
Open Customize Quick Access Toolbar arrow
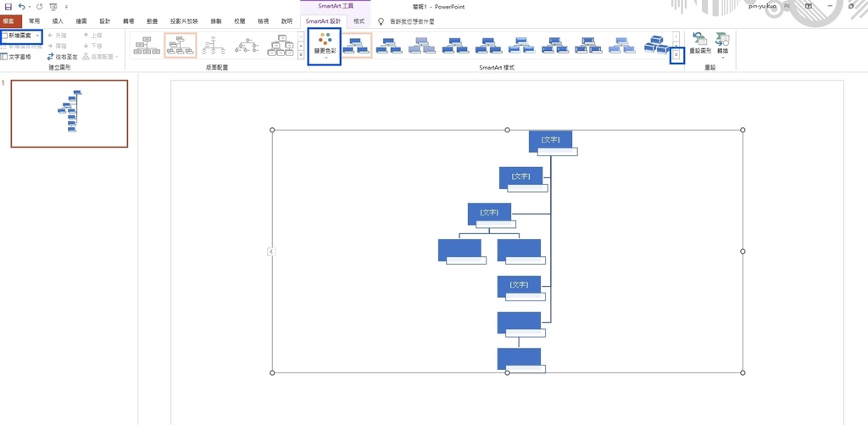66,7
